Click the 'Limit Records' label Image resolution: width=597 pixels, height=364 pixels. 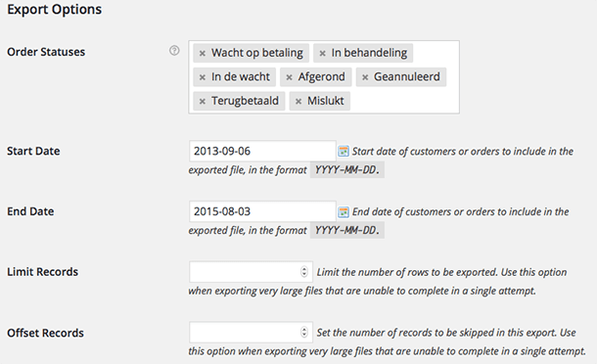coord(43,272)
